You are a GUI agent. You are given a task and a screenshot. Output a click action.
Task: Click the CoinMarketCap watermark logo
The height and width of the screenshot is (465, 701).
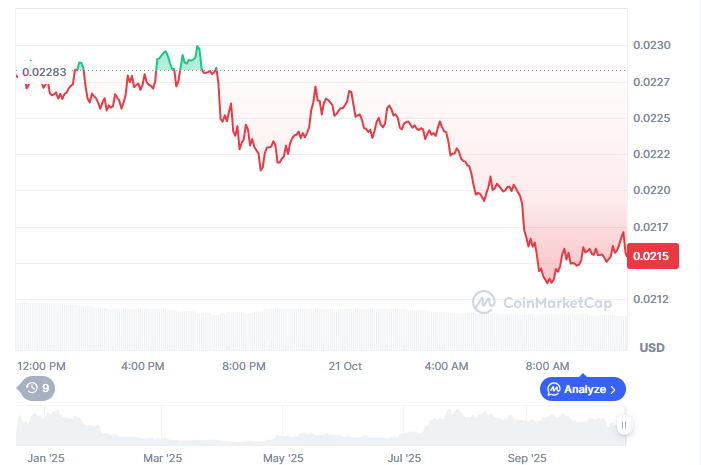[x=484, y=301]
